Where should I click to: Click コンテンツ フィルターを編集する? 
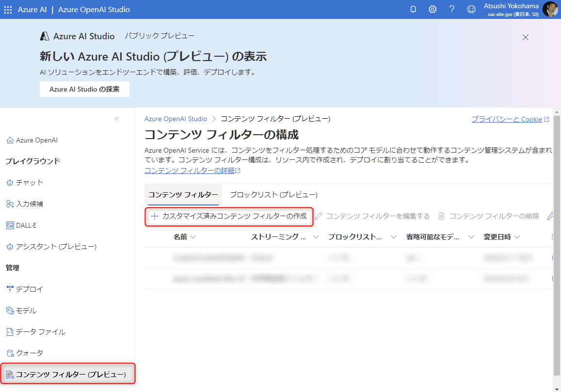[373, 216]
